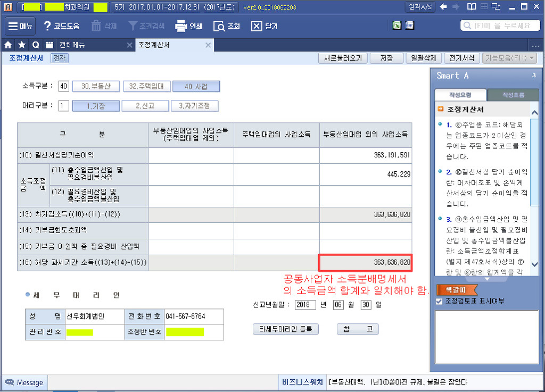Open the 메뉴 hamburger menu

coord(20,26)
